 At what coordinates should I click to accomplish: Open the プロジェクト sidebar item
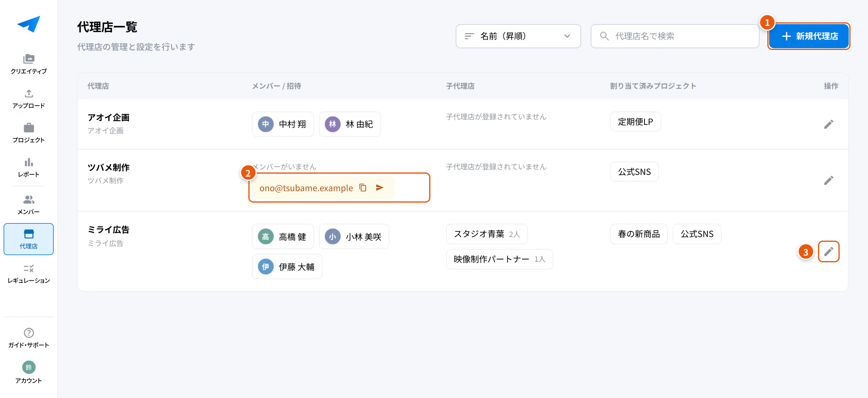point(29,133)
